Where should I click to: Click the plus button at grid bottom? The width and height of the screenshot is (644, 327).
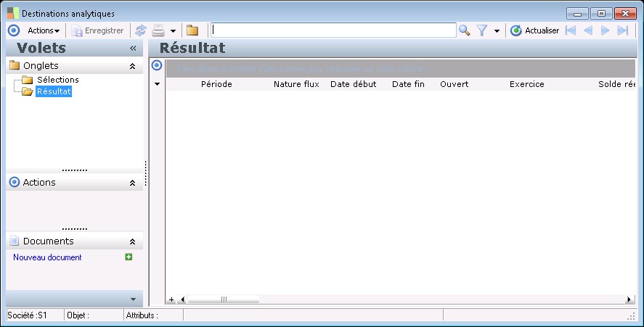pos(171,299)
